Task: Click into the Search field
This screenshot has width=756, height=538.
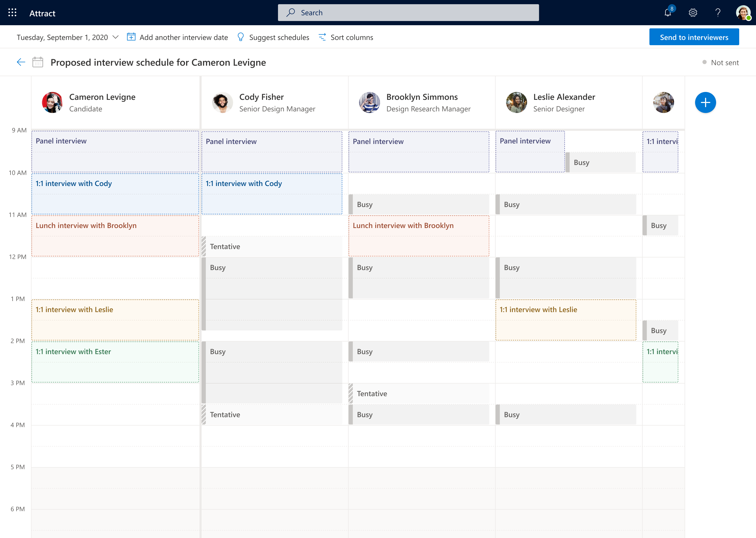Action: point(408,13)
